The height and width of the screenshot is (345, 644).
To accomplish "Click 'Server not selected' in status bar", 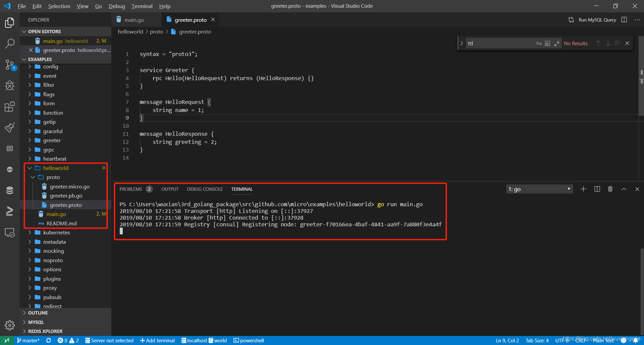I will [109, 340].
